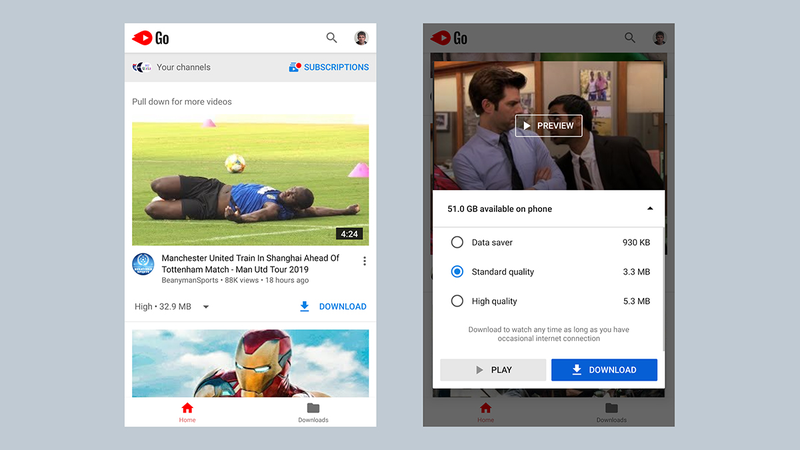
Task: Click the 930 KB size value
Action: click(636, 242)
